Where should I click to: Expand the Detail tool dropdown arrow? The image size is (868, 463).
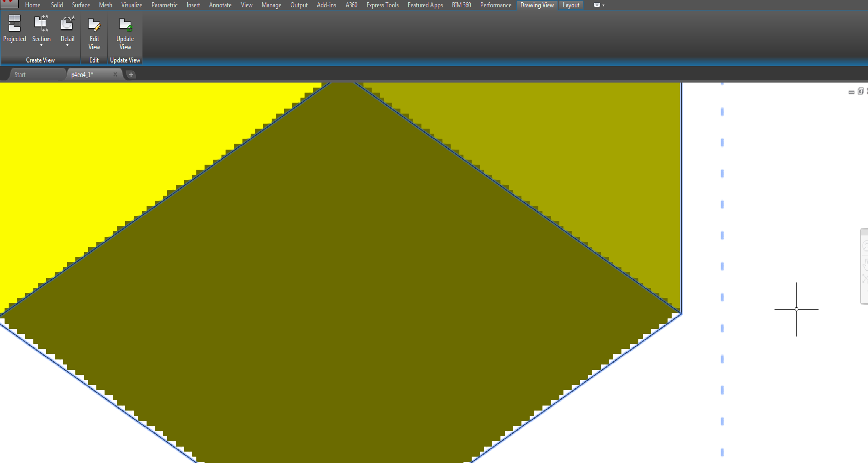click(x=67, y=45)
